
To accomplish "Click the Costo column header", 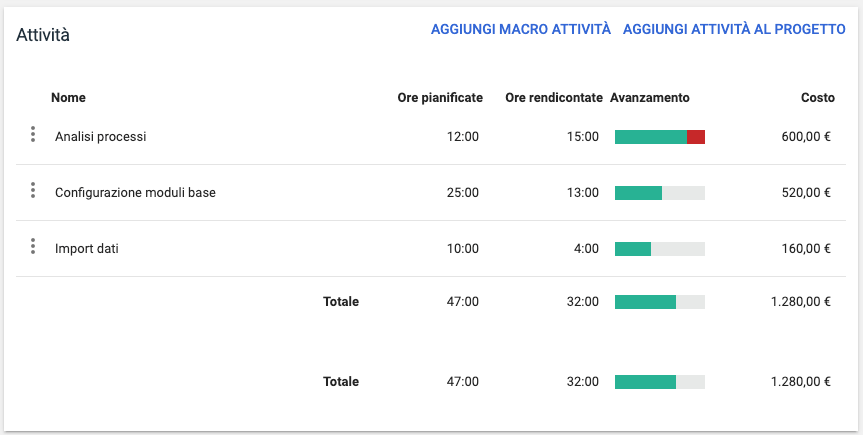I will click(x=817, y=98).
